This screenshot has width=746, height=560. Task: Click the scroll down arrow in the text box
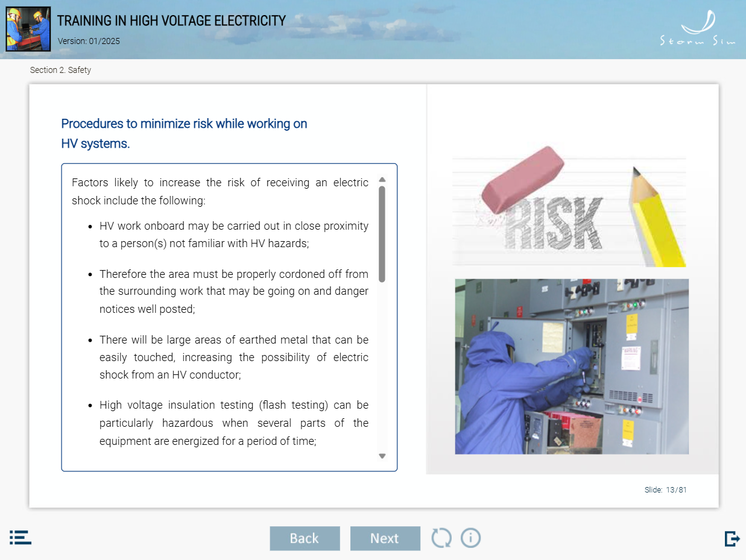click(382, 456)
